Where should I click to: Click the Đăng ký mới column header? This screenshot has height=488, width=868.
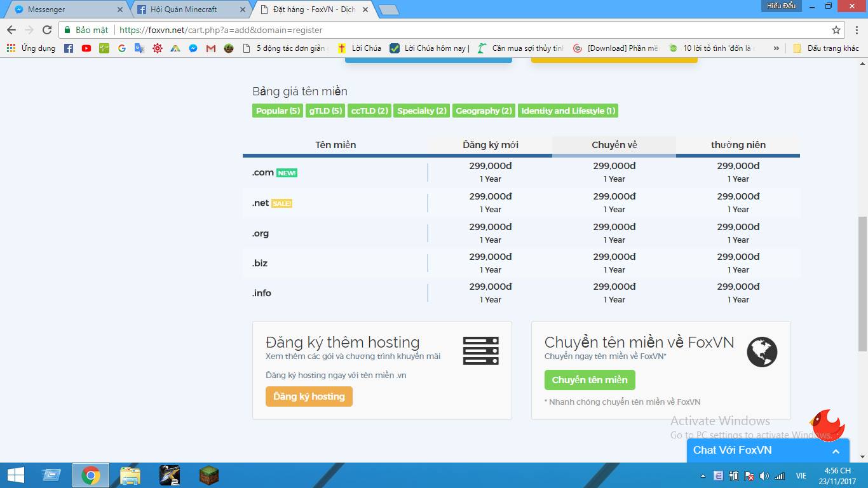491,145
